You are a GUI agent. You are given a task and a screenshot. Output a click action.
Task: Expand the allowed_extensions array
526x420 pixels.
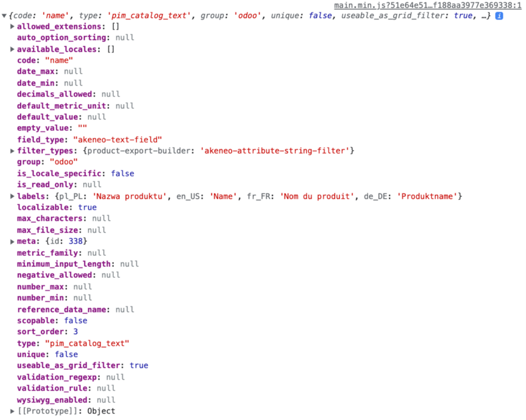(13, 26)
